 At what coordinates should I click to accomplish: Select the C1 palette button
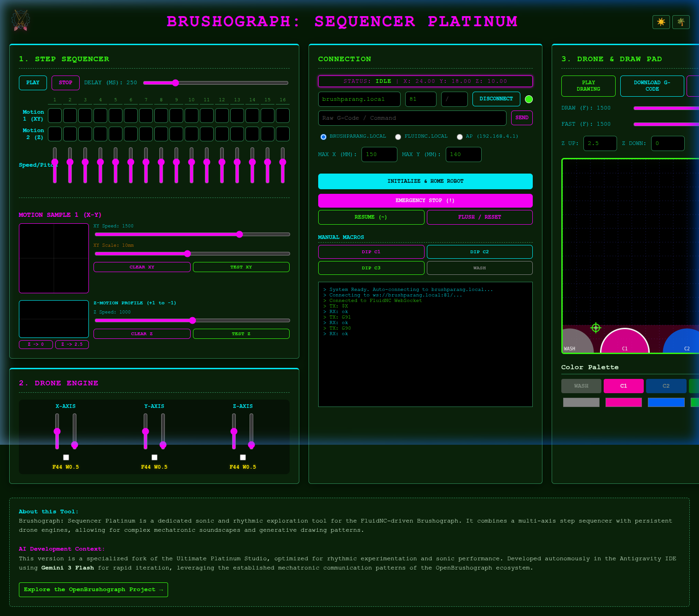[623, 386]
